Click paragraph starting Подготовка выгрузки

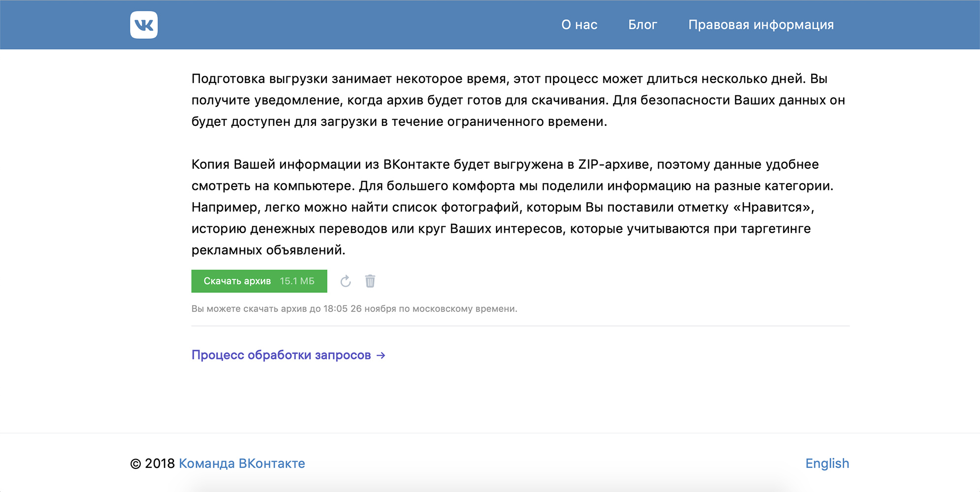pyautogui.click(x=518, y=100)
